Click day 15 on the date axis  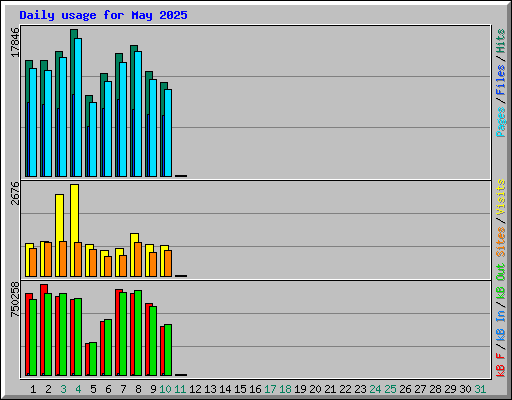coord(240,389)
